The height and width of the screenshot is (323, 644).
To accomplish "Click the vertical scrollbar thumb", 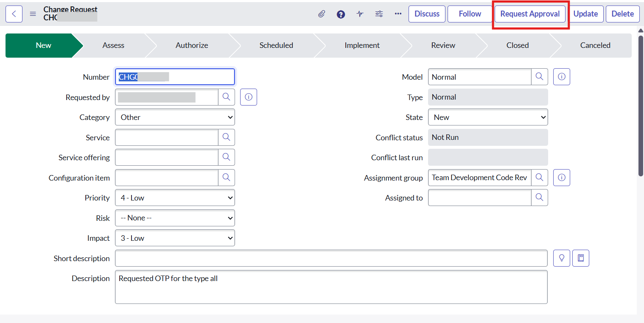I will pyautogui.click(x=641, y=105).
